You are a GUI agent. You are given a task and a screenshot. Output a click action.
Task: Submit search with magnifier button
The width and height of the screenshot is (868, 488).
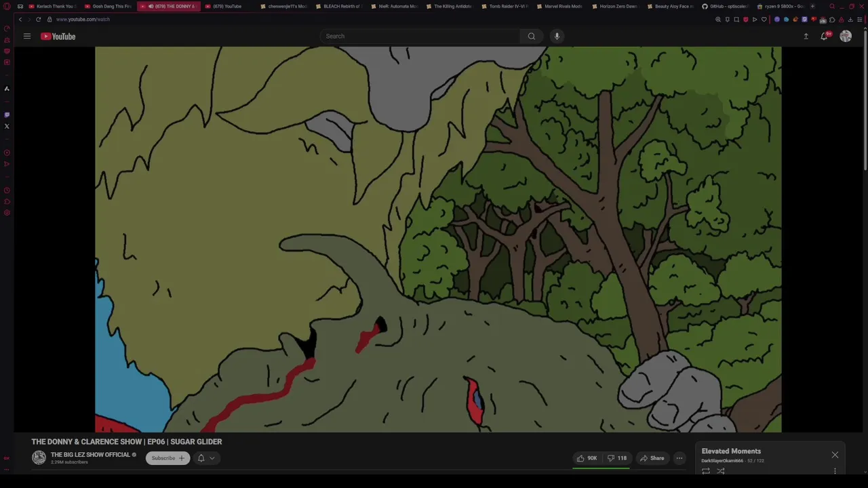point(532,36)
